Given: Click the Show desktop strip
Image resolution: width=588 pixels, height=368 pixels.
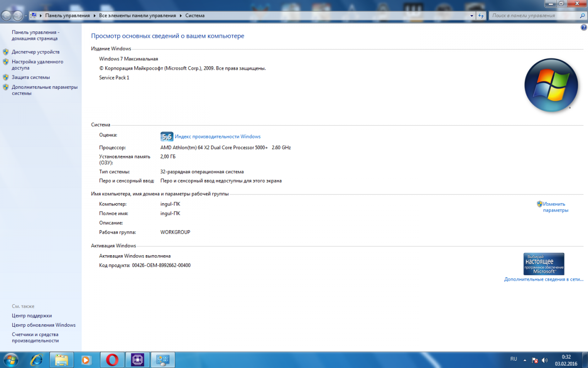Looking at the screenshot, I should (585, 360).
